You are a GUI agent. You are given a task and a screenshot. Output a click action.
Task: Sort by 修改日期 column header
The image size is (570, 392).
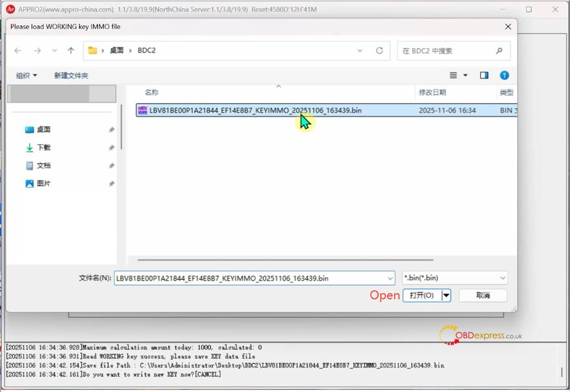pos(433,92)
